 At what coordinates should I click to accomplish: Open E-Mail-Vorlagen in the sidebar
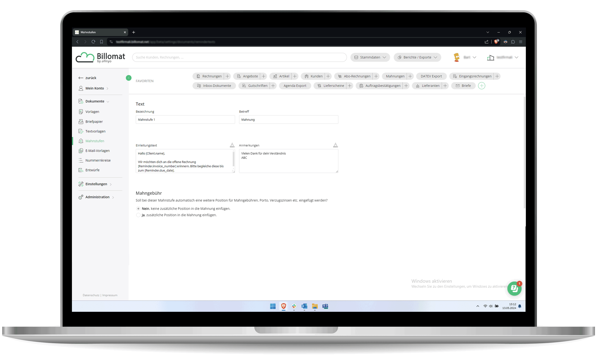tap(97, 151)
